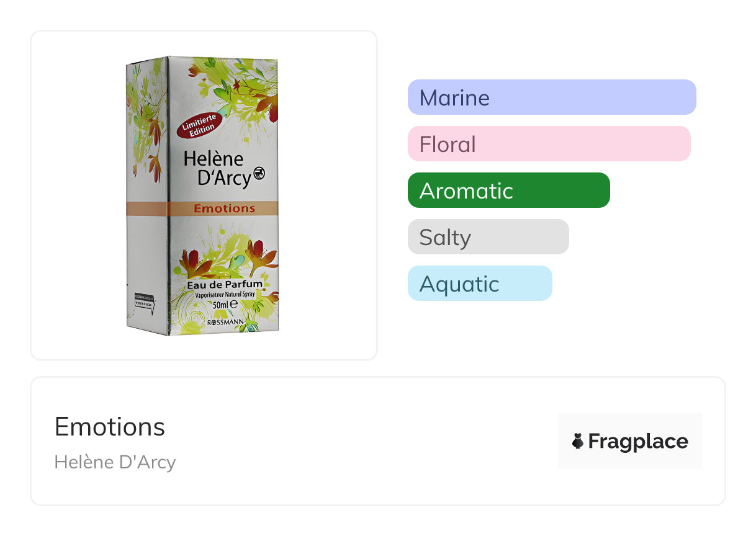This screenshot has height=536, width=756.
Task: Open the Emotions perfume title
Action: (110, 427)
